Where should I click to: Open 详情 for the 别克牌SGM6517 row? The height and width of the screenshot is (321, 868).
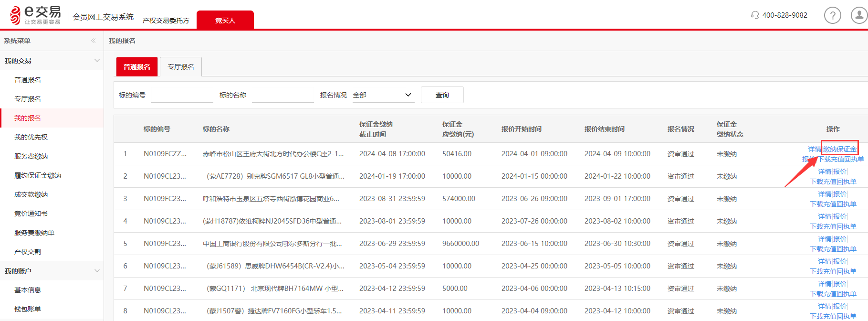825,171
